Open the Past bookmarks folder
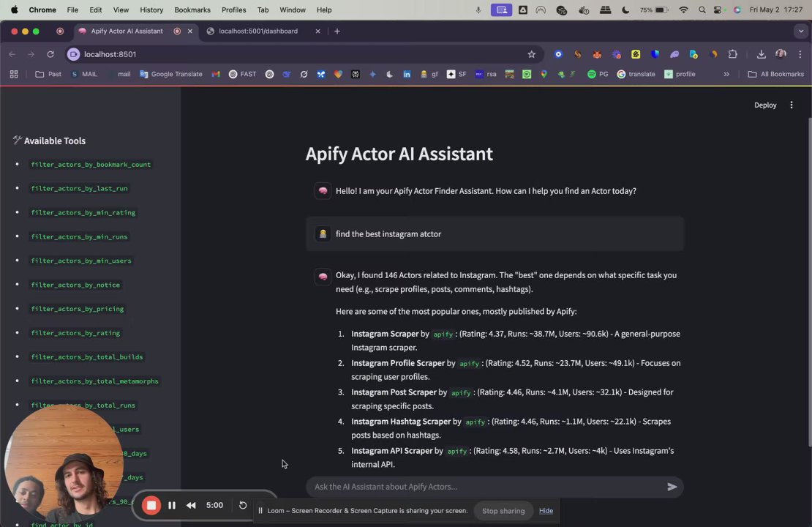This screenshot has height=527, width=812. pos(48,74)
